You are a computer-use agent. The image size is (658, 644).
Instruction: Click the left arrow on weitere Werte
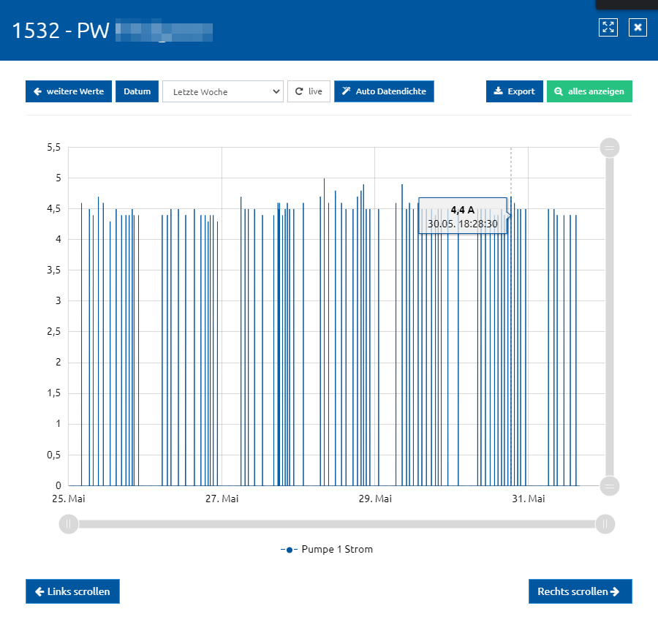[x=37, y=91]
